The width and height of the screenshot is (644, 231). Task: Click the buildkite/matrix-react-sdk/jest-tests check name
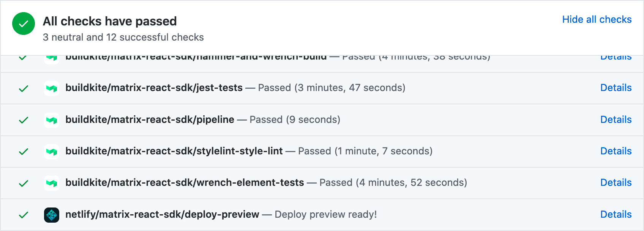point(154,88)
